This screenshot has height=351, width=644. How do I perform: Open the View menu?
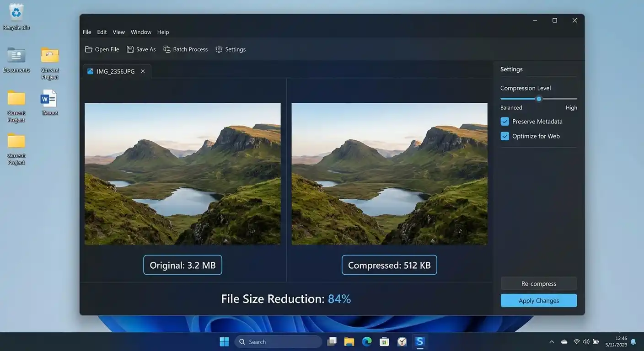[119, 32]
